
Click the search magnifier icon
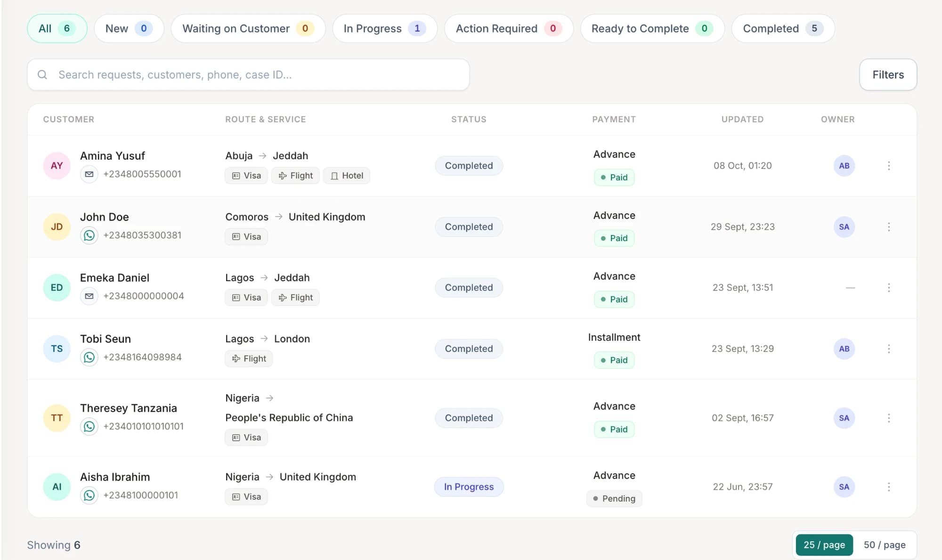pos(42,75)
